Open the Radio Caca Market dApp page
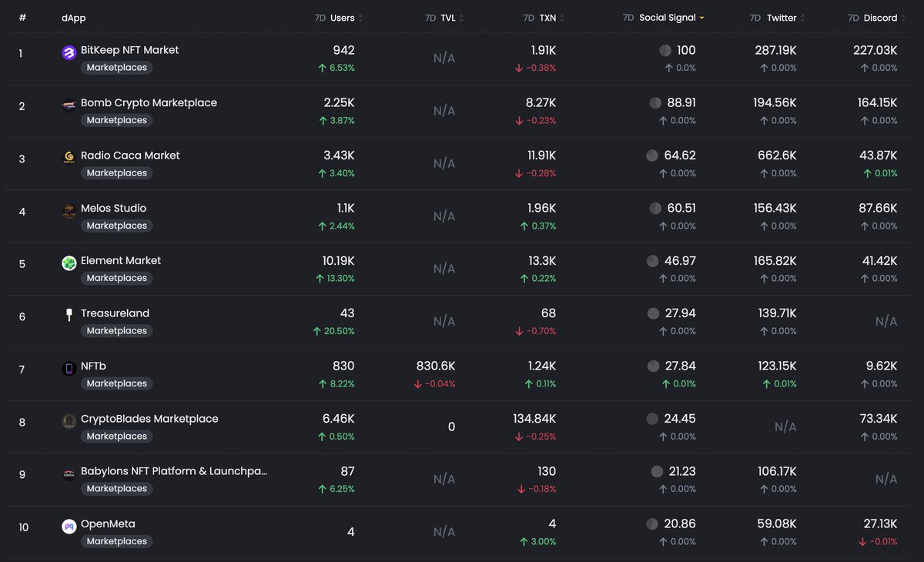Image resolution: width=924 pixels, height=562 pixels. [x=130, y=156]
